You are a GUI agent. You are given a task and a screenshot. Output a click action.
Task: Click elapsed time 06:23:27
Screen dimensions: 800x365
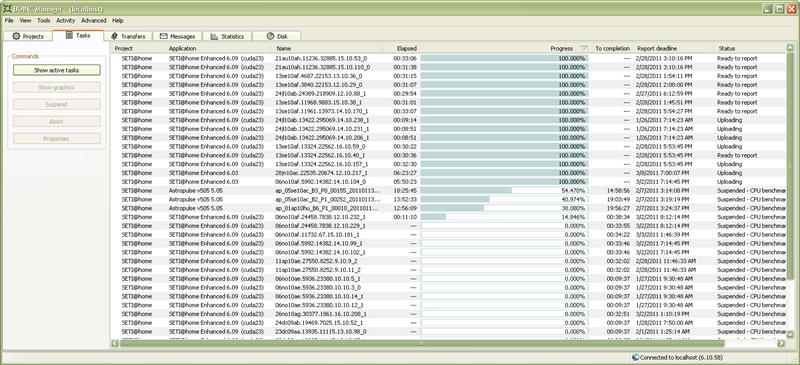click(x=405, y=173)
